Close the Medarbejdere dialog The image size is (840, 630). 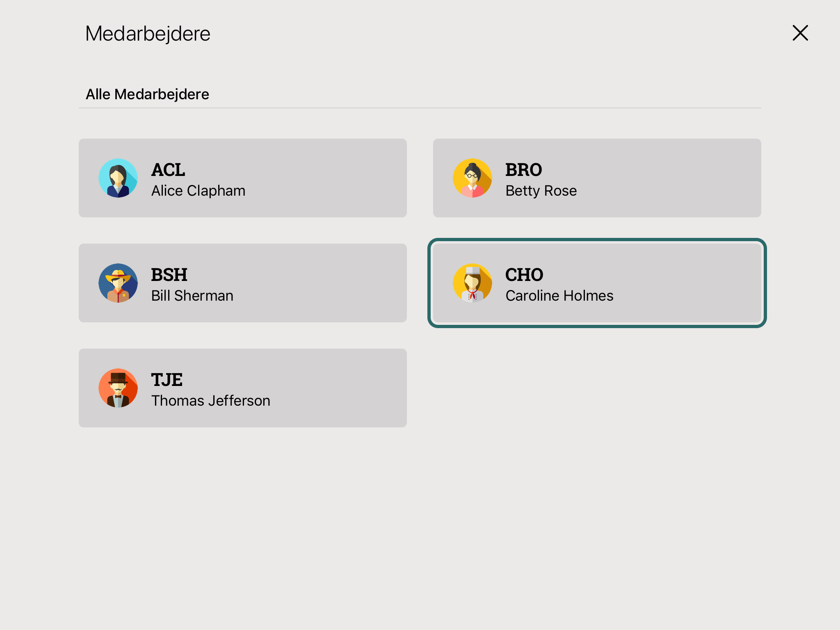(x=800, y=33)
